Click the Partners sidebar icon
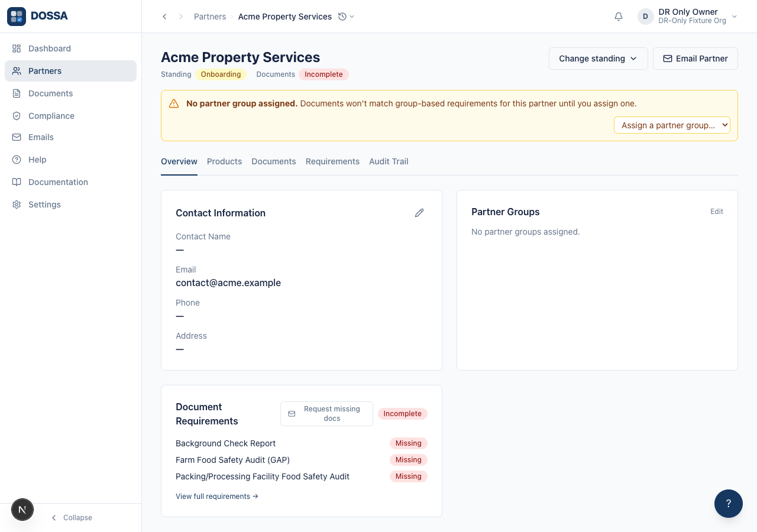This screenshot has width=757, height=532. [x=17, y=71]
